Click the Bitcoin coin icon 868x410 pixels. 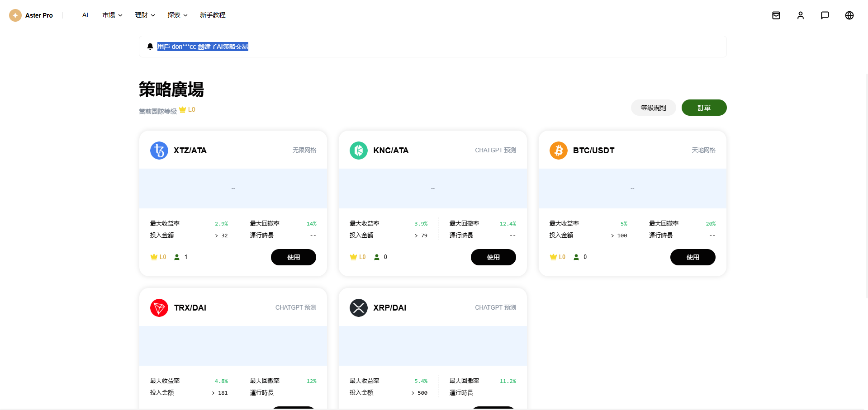coord(559,151)
